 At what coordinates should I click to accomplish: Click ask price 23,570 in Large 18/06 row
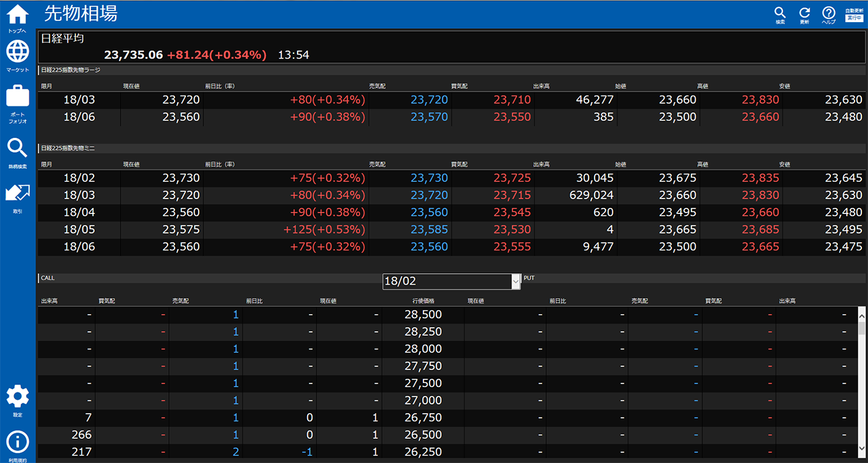429,116
